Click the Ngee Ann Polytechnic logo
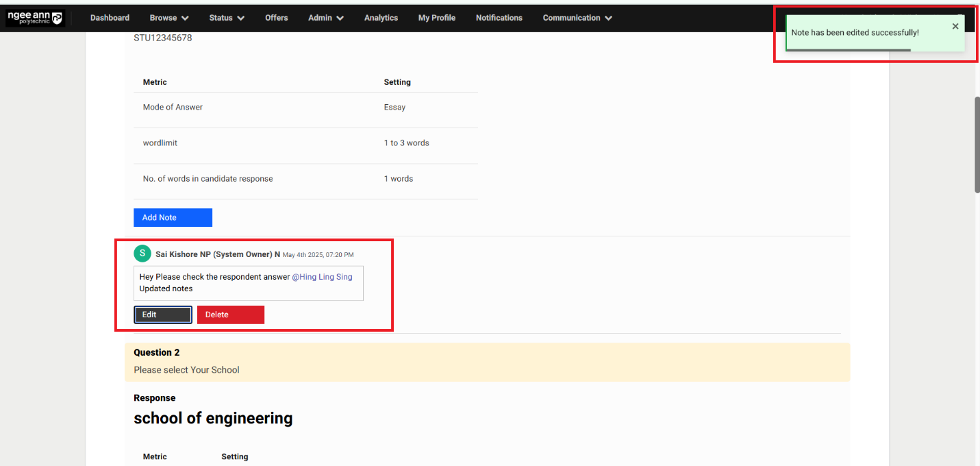Screen dimensions: 980x466 (x=34, y=18)
